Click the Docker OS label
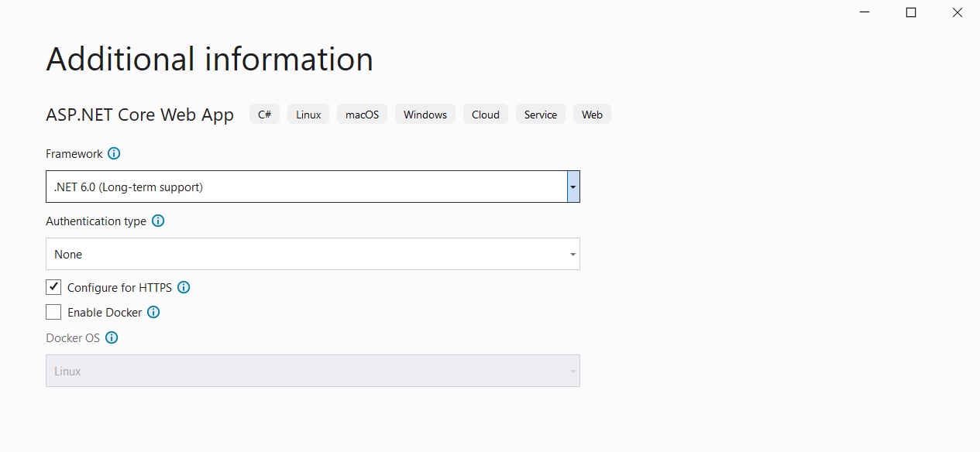The width and height of the screenshot is (980, 452). [x=73, y=337]
